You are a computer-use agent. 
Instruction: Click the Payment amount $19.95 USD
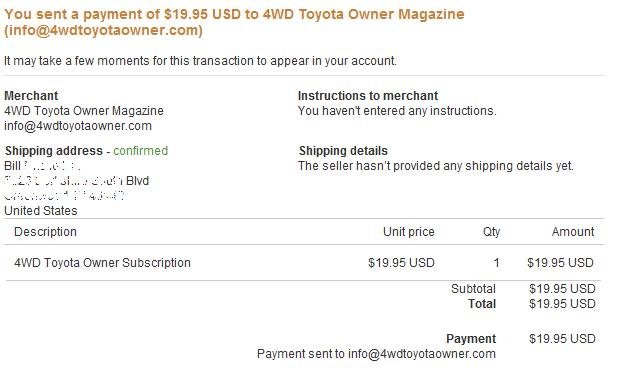point(562,339)
